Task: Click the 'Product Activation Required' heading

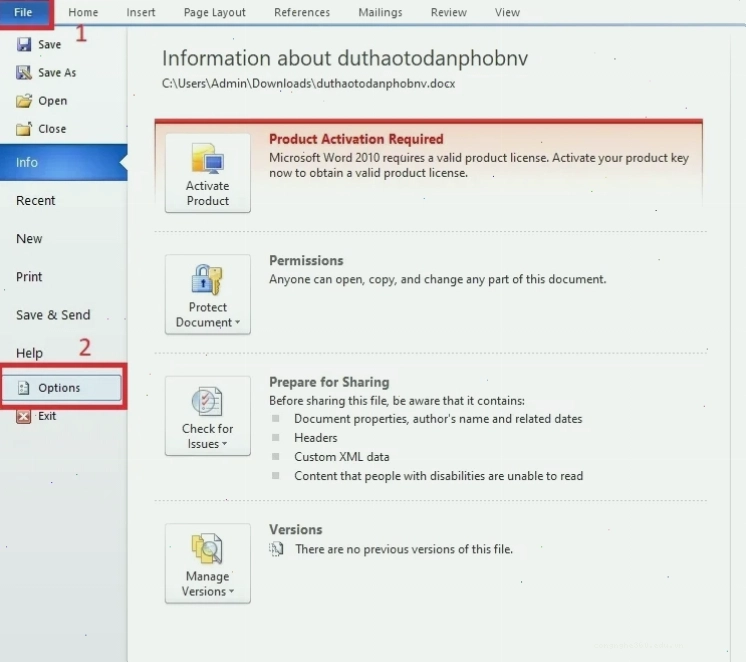Action: click(356, 139)
